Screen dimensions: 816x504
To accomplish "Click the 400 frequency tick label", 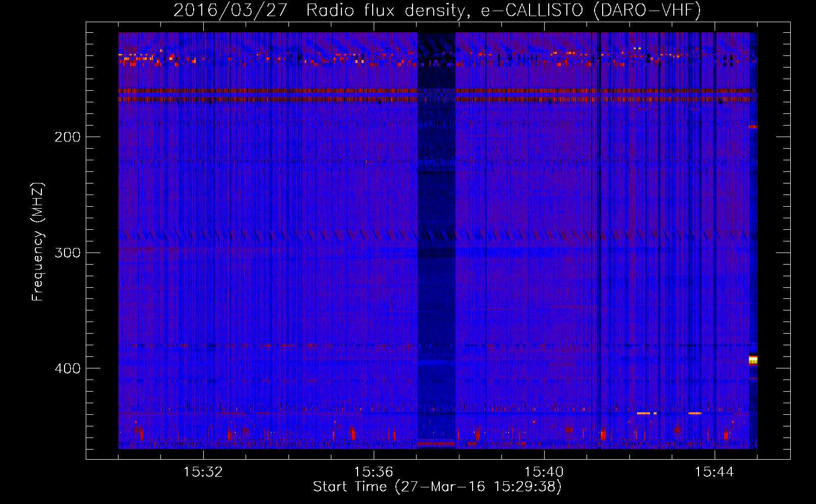I will click(68, 368).
